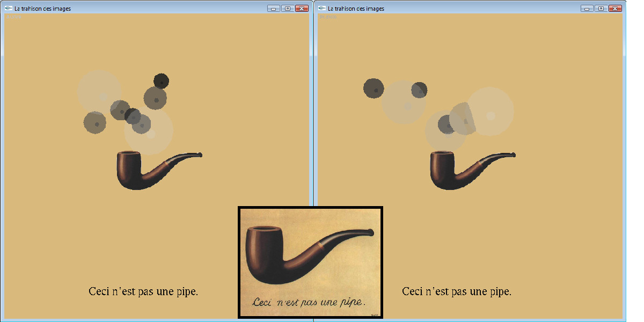The image size is (644, 322).
Task: Minimize the left La trahison des images window
Action: (x=274, y=9)
